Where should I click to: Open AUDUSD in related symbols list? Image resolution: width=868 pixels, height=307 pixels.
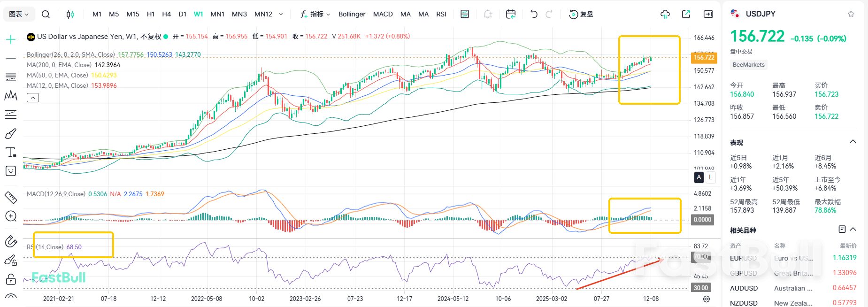point(744,288)
